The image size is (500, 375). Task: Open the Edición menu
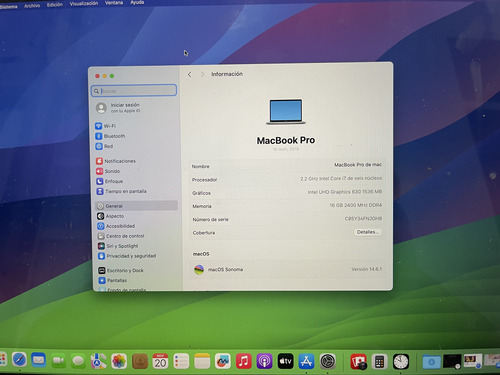tap(55, 5)
